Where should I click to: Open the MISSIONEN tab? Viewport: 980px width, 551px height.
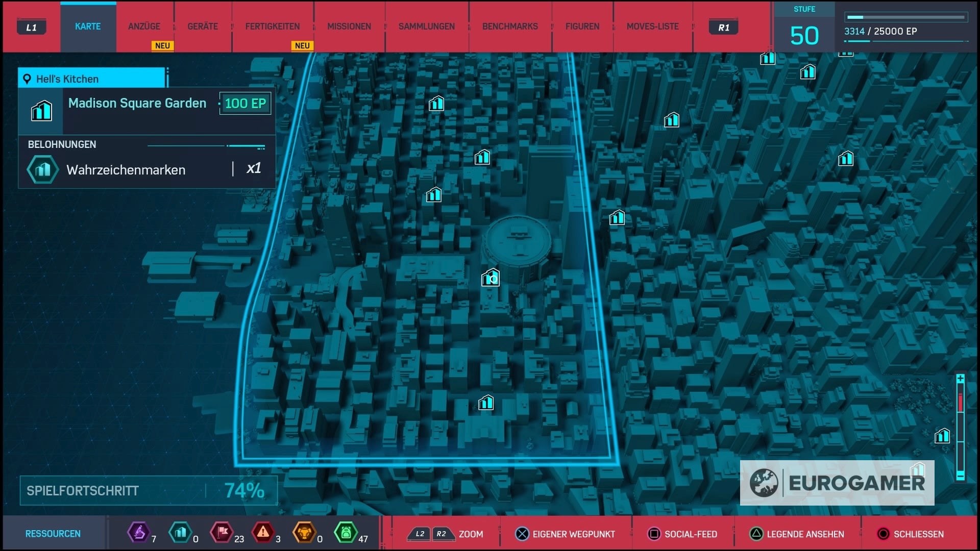point(349,27)
